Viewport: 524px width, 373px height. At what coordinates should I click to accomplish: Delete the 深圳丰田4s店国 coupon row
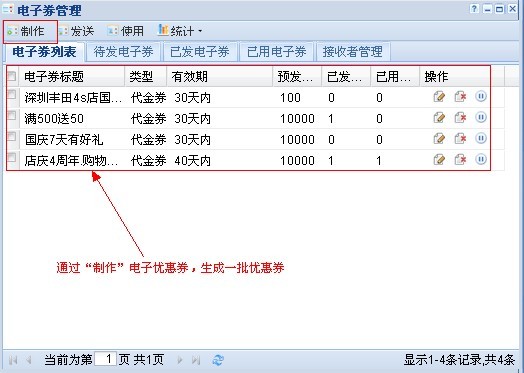[x=460, y=97]
